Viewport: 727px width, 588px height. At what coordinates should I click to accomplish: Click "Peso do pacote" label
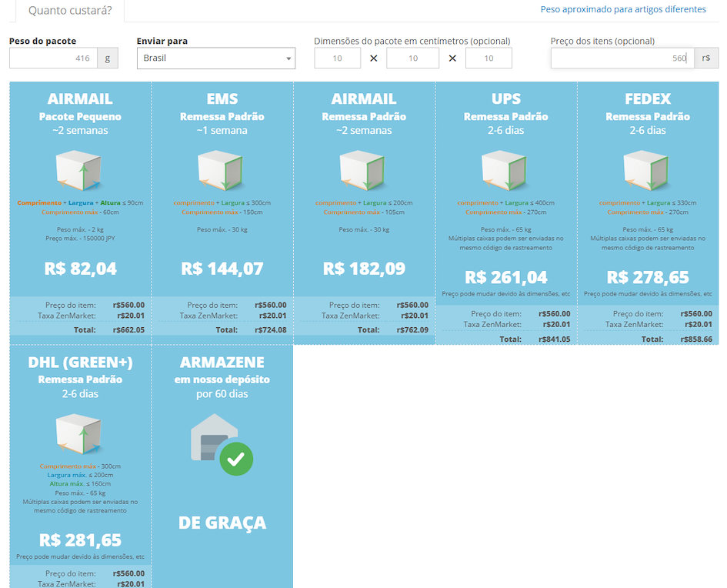[42, 41]
